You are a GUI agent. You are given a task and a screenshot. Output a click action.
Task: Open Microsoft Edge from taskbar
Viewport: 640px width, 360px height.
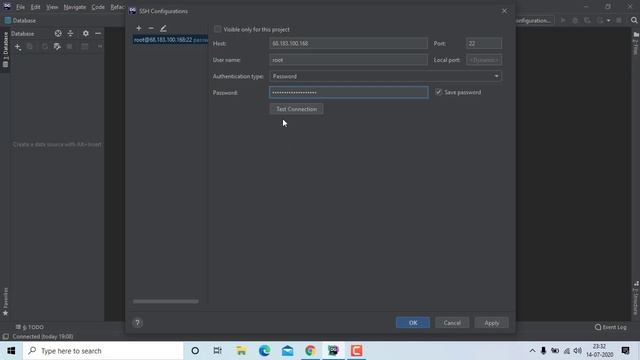point(264,351)
